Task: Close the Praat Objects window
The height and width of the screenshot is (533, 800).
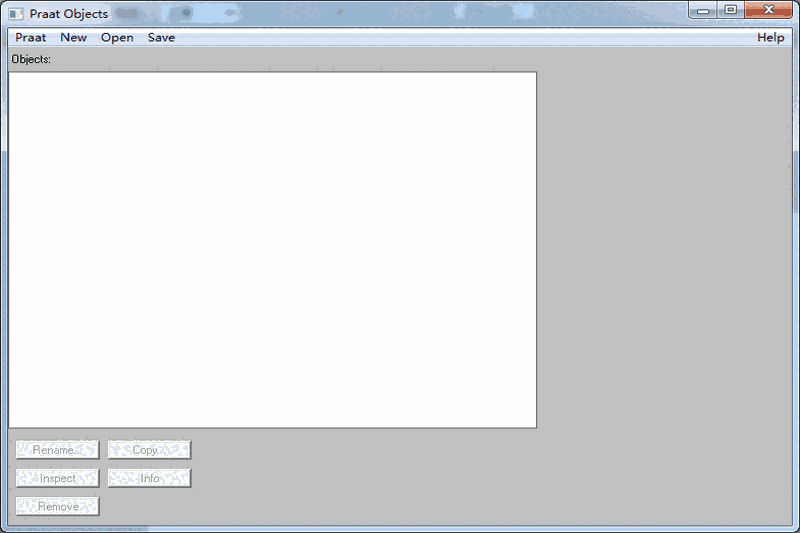Action: [x=768, y=10]
